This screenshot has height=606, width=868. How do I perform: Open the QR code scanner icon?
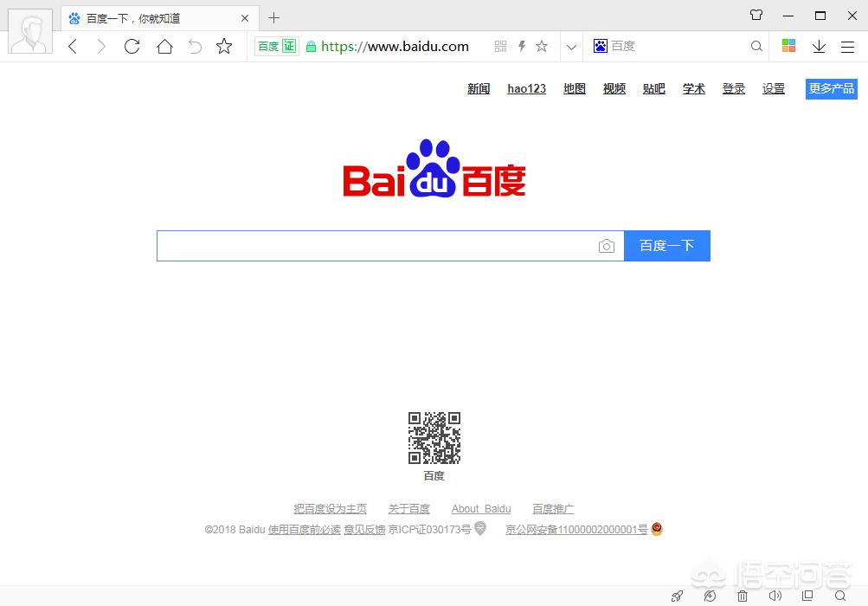point(500,46)
